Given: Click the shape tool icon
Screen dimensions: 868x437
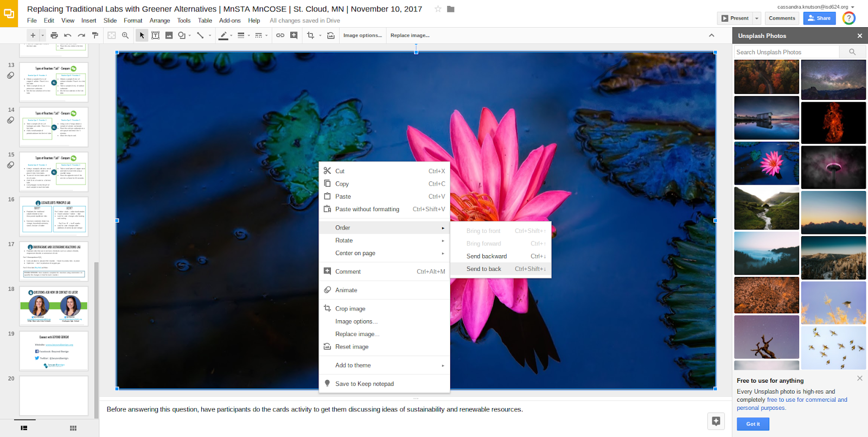Looking at the screenshot, I should [x=182, y=35].
